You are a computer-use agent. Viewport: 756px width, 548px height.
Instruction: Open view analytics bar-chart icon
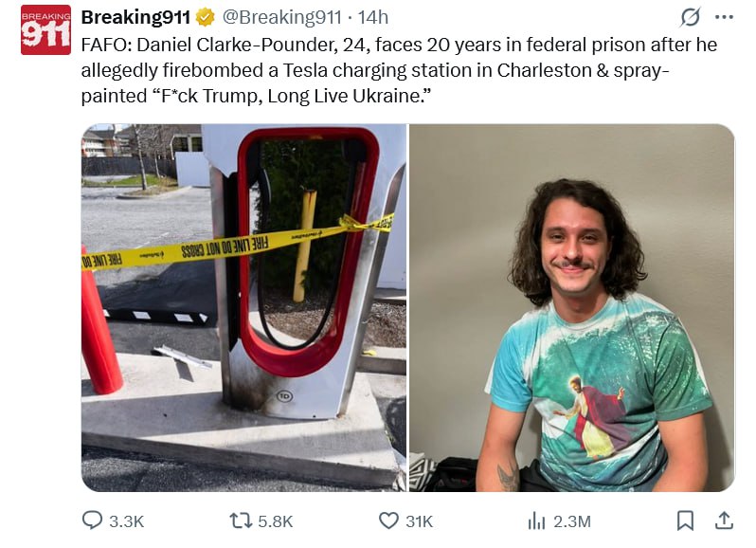(536, 521)
